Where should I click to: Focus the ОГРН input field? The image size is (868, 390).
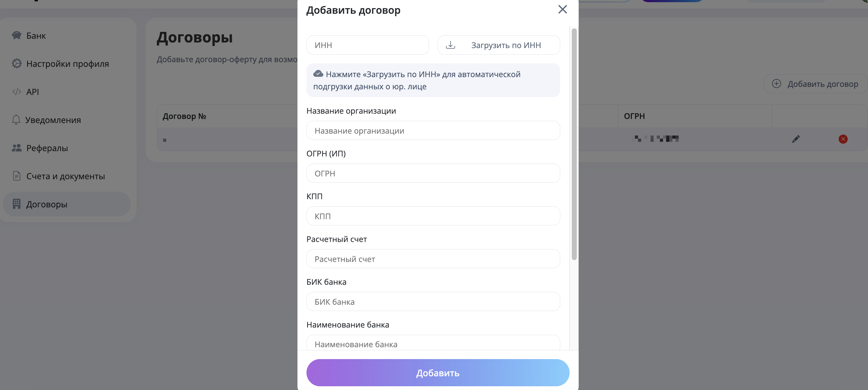433,173
